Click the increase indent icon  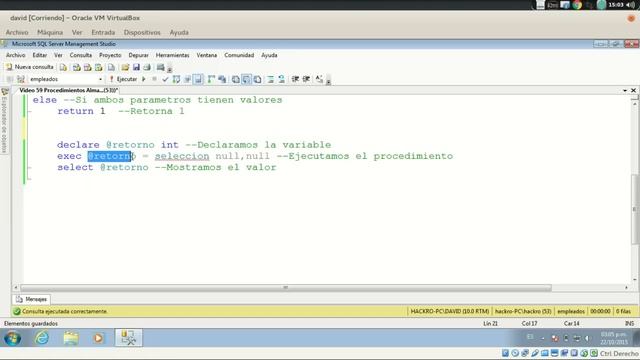(306, 79)
